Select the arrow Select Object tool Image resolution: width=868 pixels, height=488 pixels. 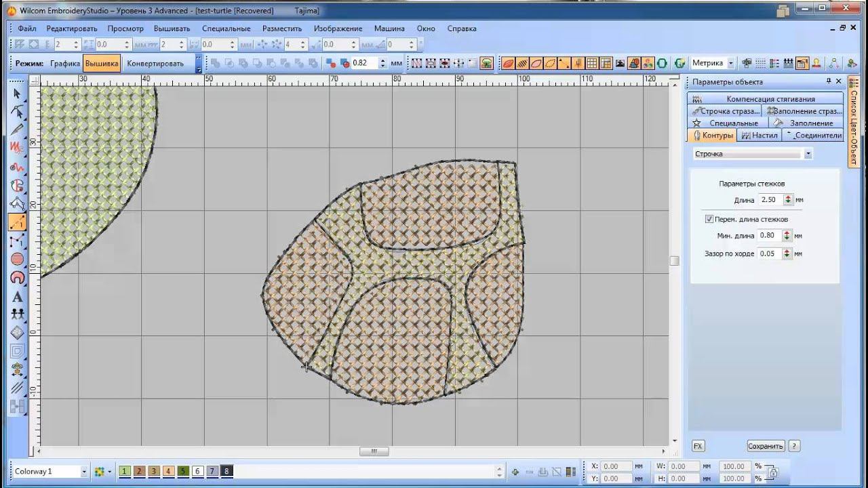(x=17, y=94)
